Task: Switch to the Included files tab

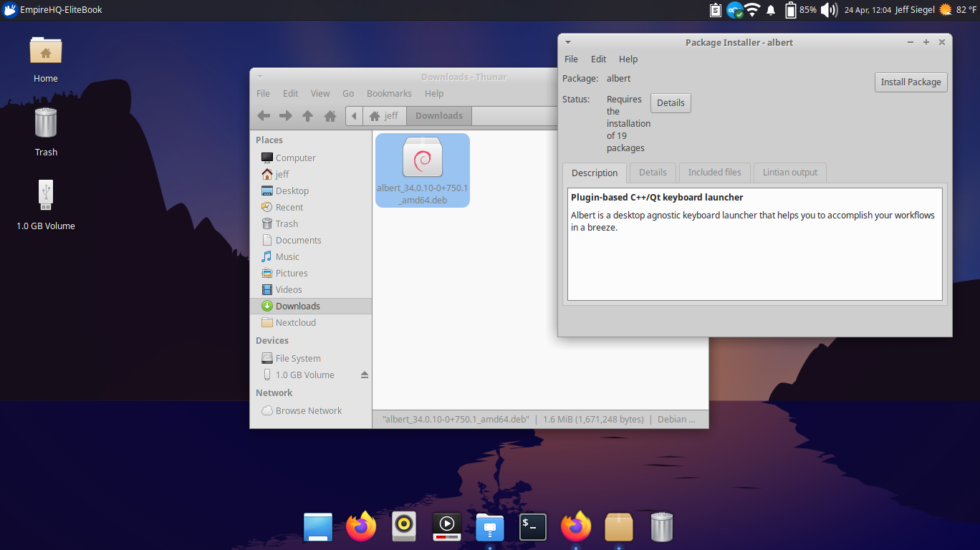Action: tap(714, 172)
